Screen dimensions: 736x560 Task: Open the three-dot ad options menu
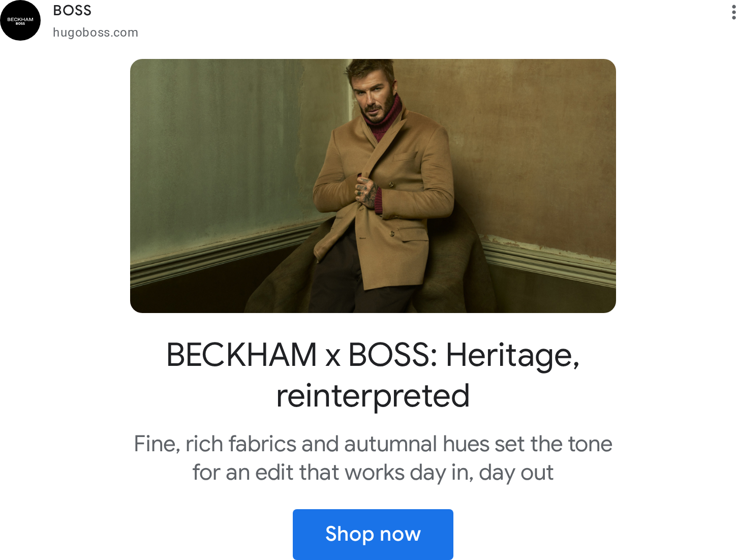pyautogui.click(x=733, y=12)
